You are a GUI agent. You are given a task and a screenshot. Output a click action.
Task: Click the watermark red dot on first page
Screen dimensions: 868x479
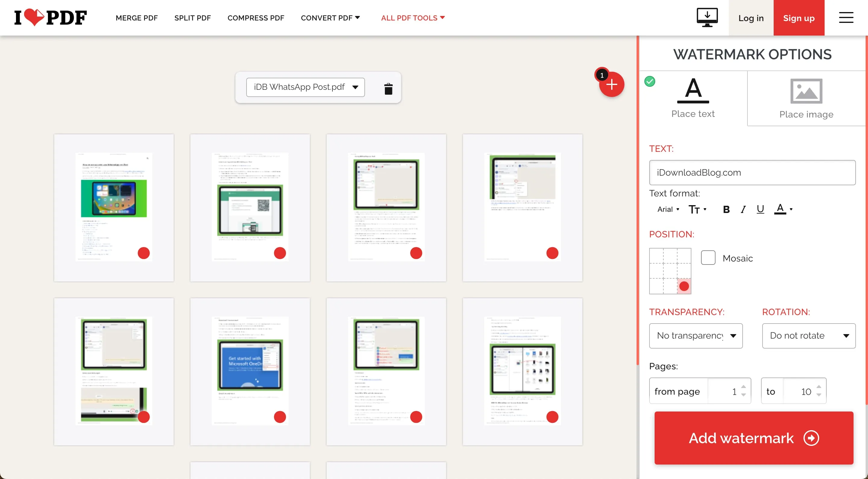pyautogui.click(x=143, y=253)
